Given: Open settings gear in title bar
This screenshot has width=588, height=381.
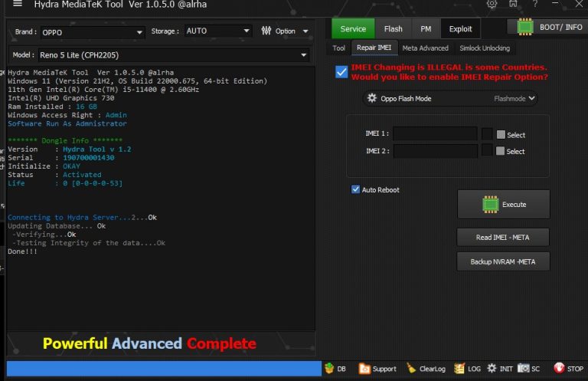Looking at the screenshot, I should pyautogui.click(x=492, y=4).
